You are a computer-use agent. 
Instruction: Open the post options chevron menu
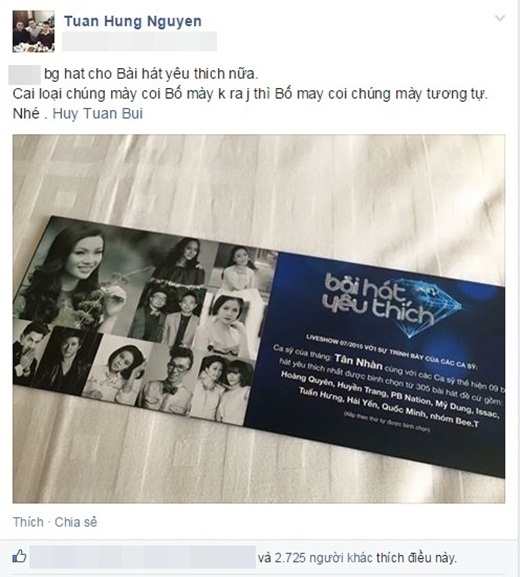pyautogui.click(x=499, y=17)
